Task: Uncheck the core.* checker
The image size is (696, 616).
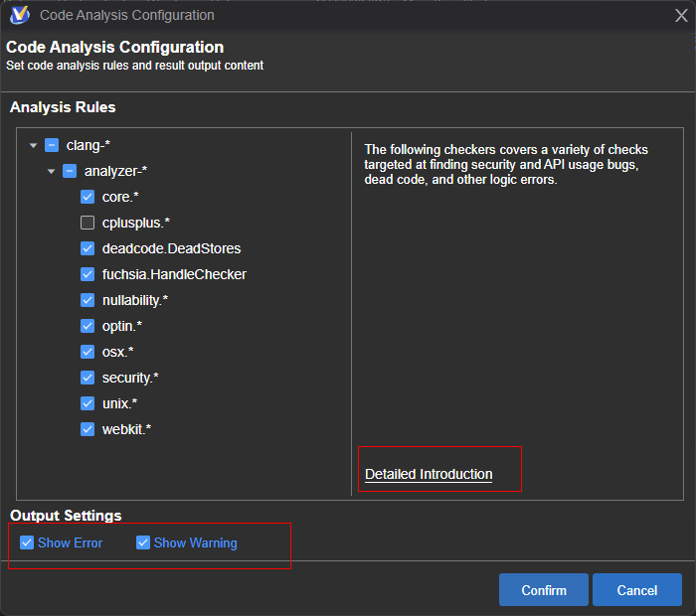Action: click(x=87, y=197)
